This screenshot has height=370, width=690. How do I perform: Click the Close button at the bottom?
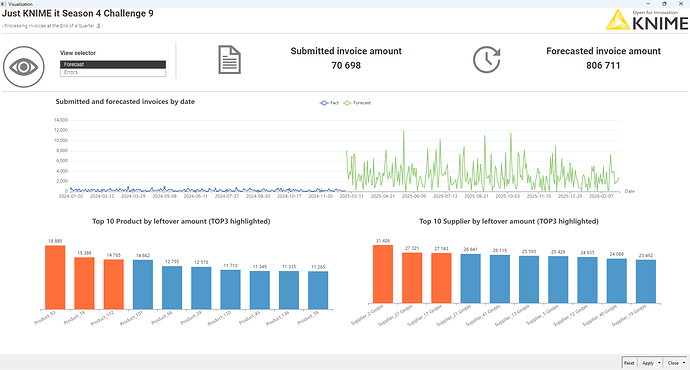click(673, 363)
